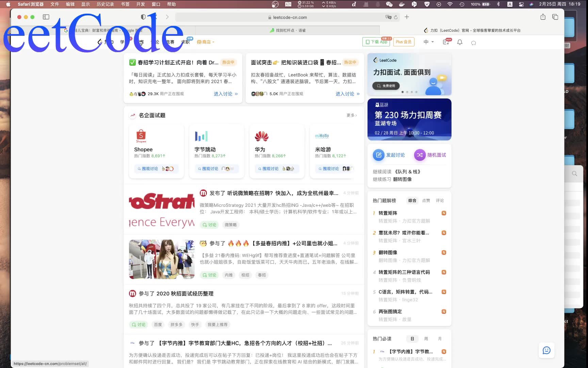This screenshot has height=368, width=588.
Task: Click the 内推 tag
Action: pyautogui.click(x=229, y=275)
